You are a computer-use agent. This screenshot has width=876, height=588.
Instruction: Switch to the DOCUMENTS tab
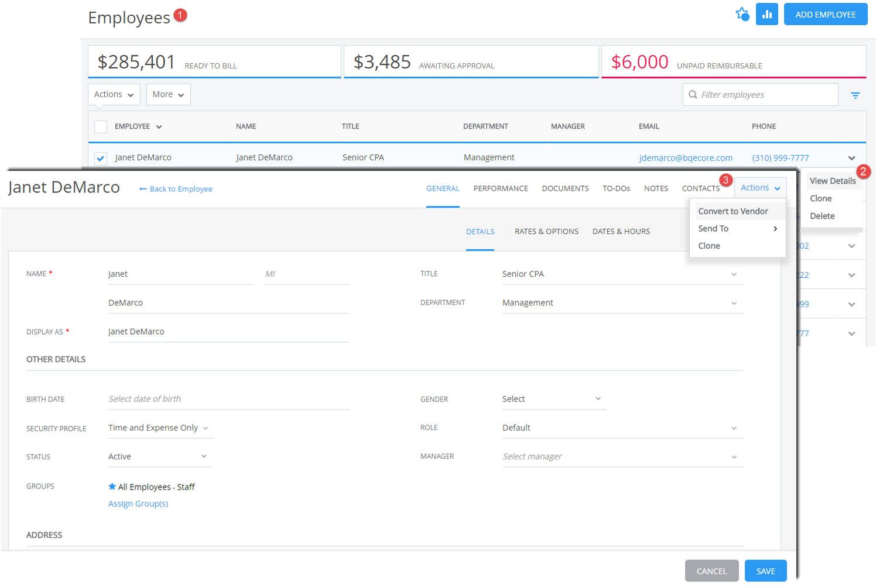pyautogui.click(x=565, y=188)
